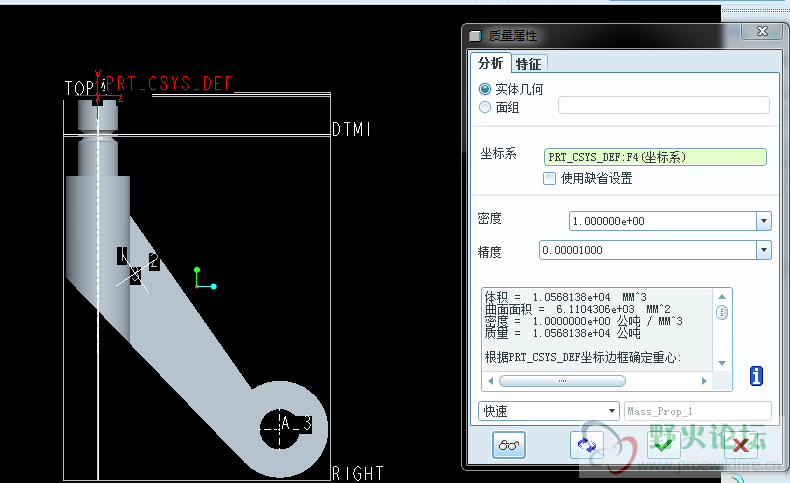This screenshot has width=790, height=483.
Task: Open the blue info icon
Action: click(756, 376)
